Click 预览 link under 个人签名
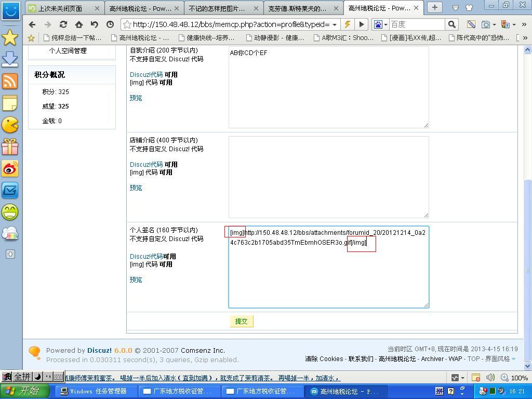Screen dimensions: 532x399 136,280
